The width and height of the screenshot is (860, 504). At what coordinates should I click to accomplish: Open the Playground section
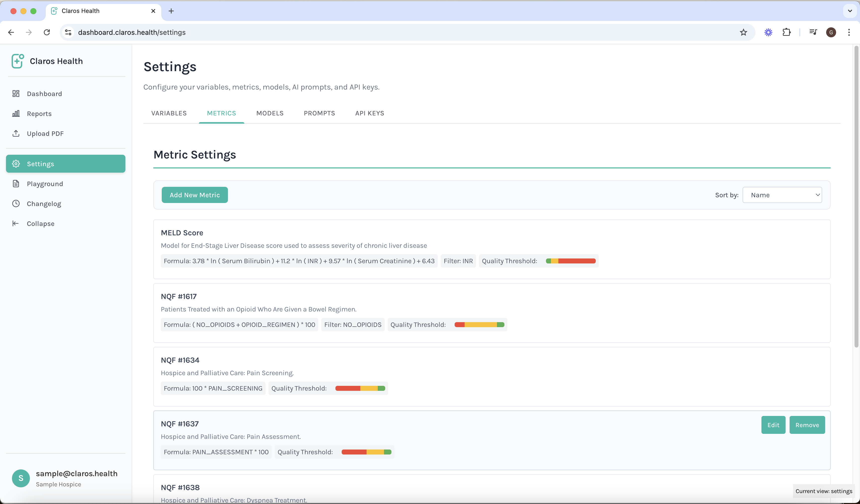(x=45, y=183)
